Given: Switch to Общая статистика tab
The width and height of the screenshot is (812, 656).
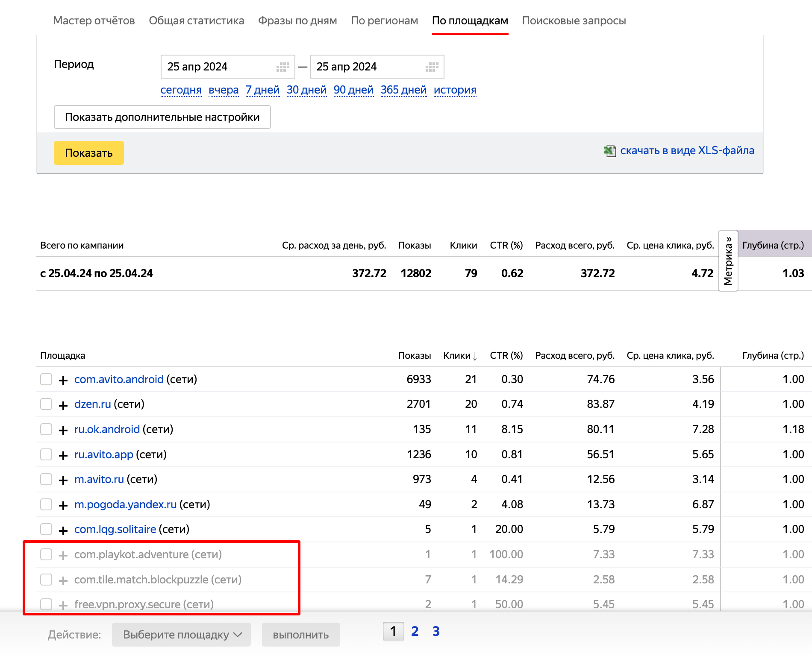Looking at the screenshot, I should coord(197,20).
